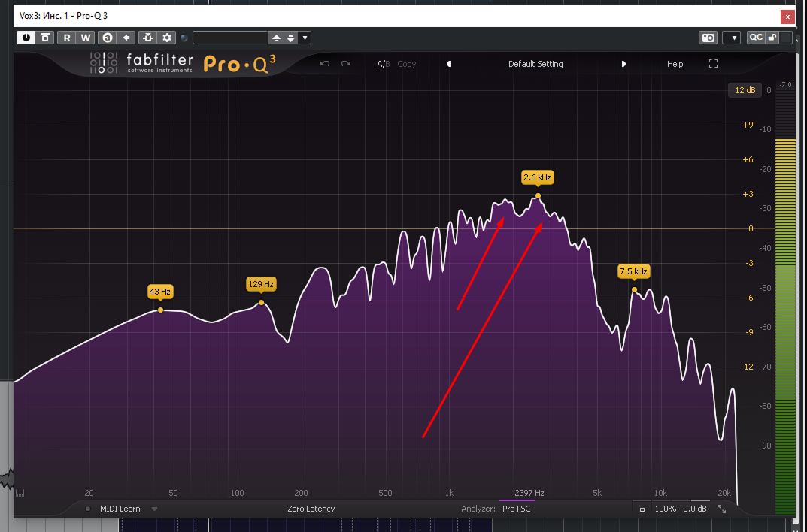The width and height of the screenshot is (807, 532).
Task: Click the -90 meter scale label
Action: click(766, 445)
